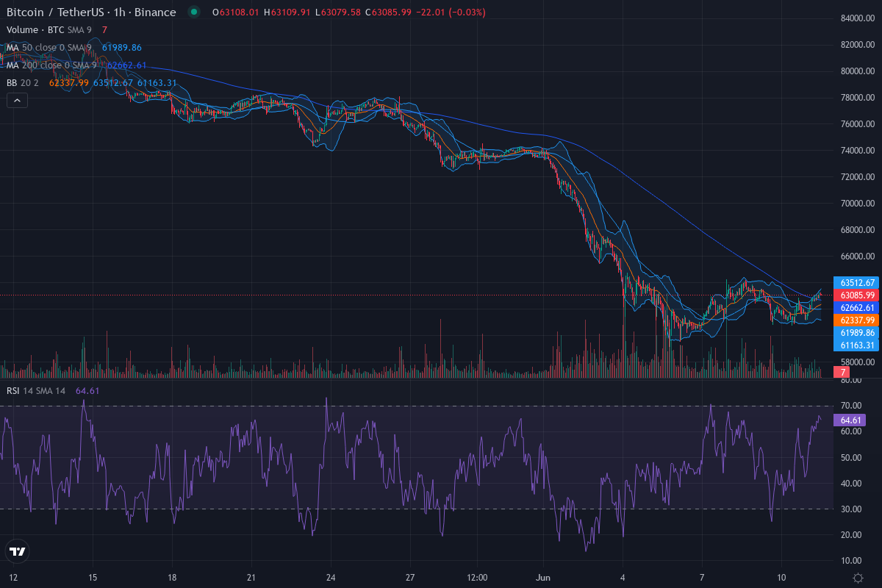The height and width of the screenshot is (588, 882).
Task: Click the green market status dot
Action: pos(193,12)
